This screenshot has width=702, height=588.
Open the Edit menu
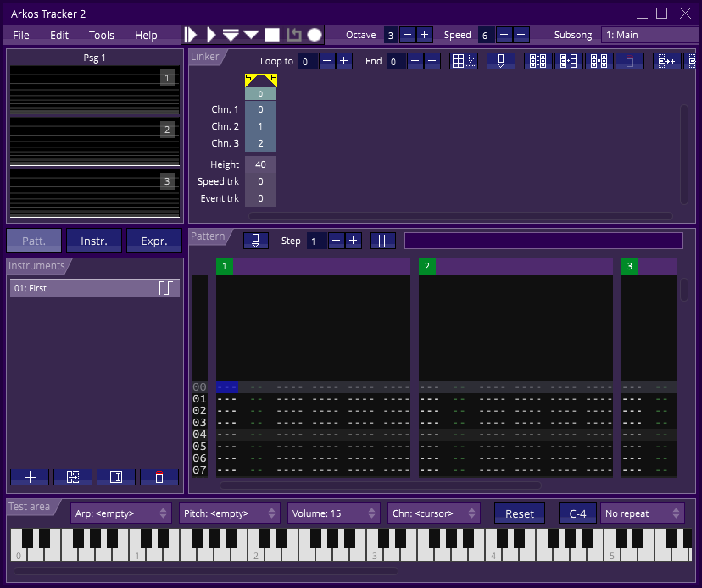tap(59, 36)
